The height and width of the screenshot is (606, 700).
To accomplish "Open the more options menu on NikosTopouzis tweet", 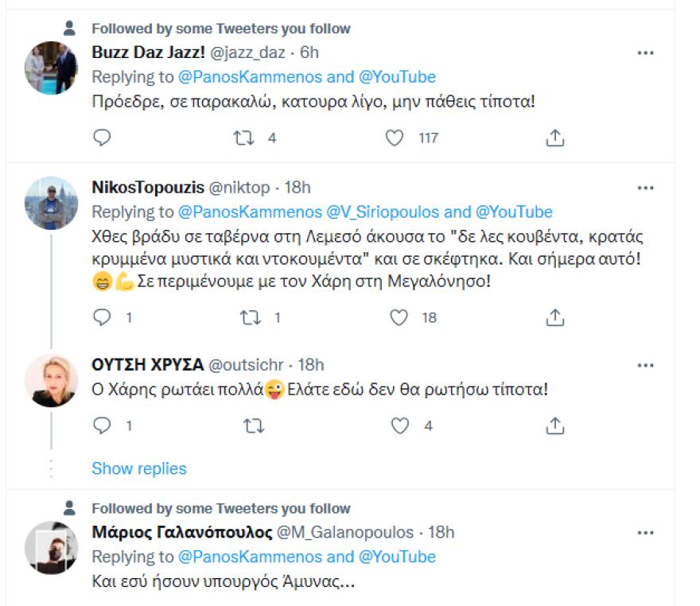I will 645,187.
